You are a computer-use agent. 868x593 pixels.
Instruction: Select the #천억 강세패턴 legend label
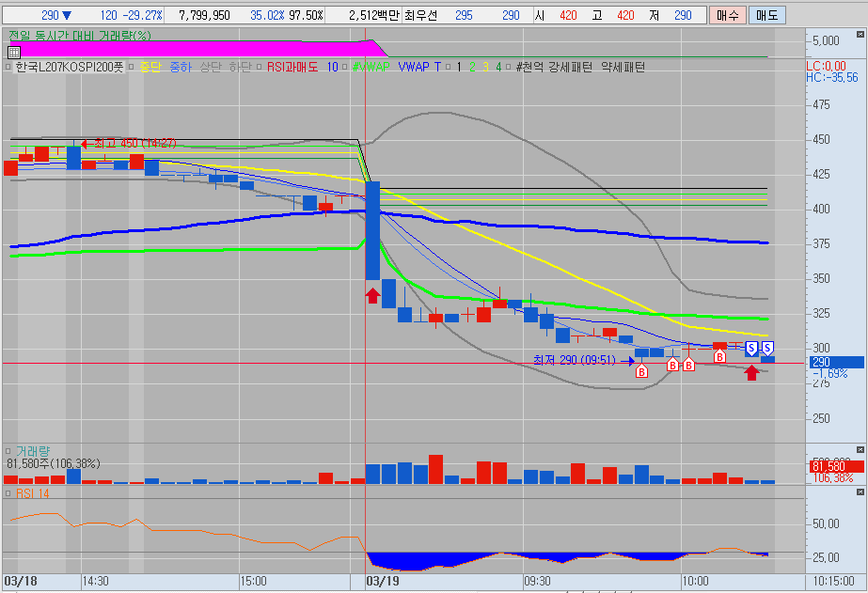click(554, 67)
